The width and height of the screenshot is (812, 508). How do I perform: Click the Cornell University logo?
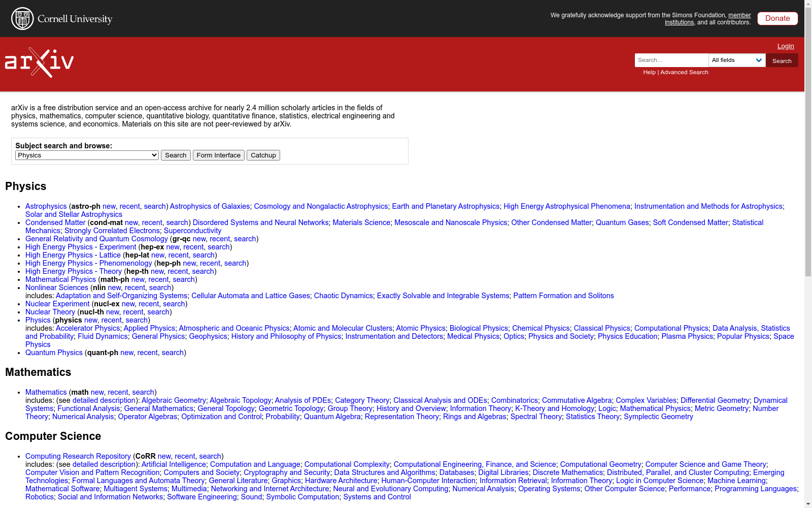tap(62, 19)
